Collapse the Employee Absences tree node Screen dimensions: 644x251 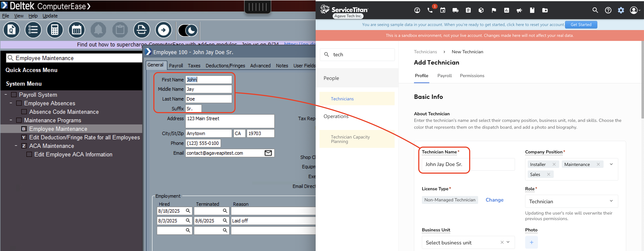click(x=11, y=103)
